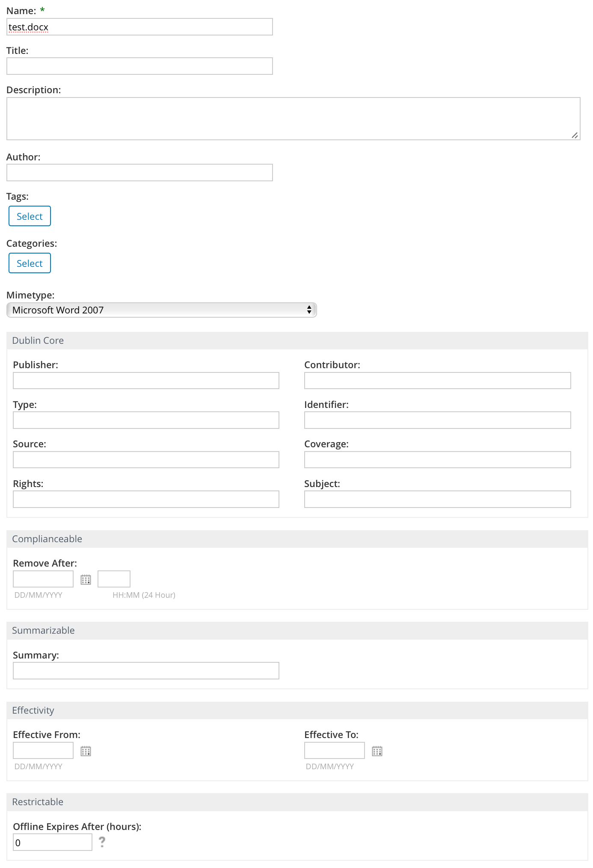The width and height of the screenshot is (593, 868).
Task: Click the Summarizable section header
Action: click(297, 631)
